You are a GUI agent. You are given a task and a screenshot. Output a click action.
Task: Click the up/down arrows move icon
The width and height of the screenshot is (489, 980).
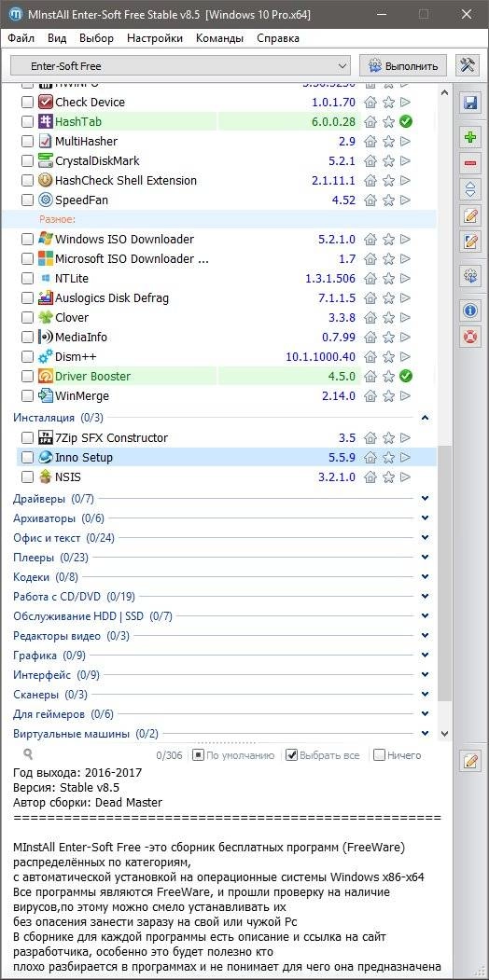pos(469,188)
